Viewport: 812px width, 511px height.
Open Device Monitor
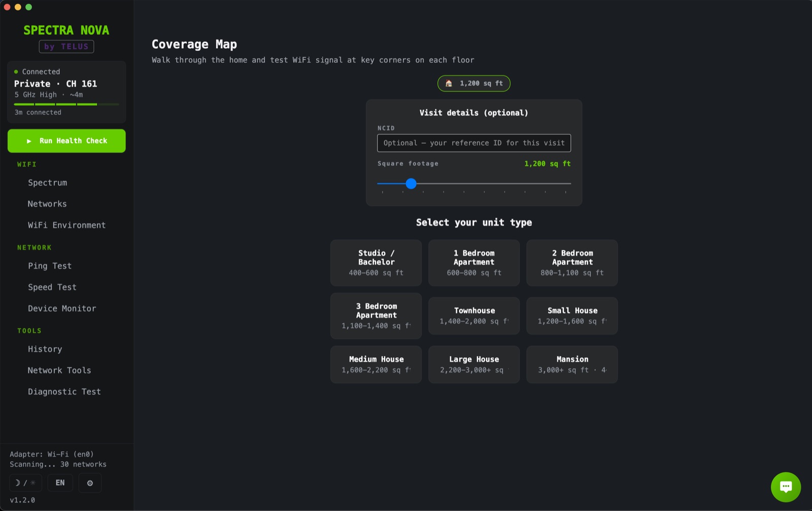62,308
